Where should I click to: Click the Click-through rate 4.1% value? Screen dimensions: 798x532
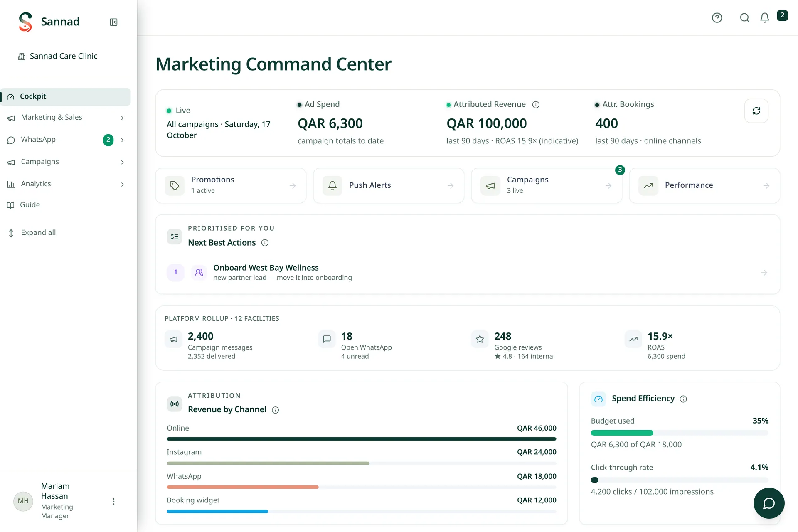click(759, 468)
